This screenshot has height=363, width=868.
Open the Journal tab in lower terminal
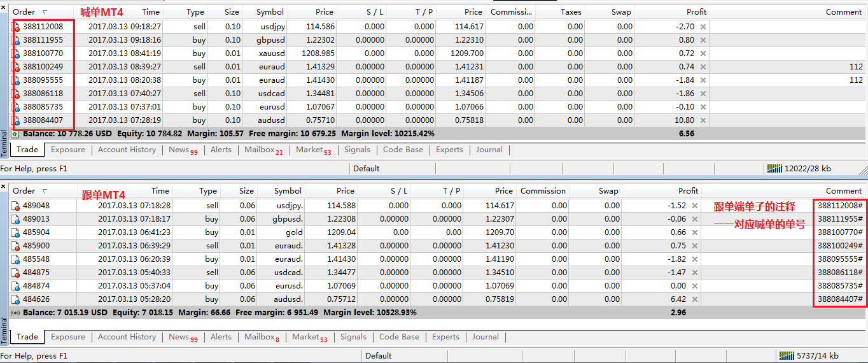tap(486, 337)
